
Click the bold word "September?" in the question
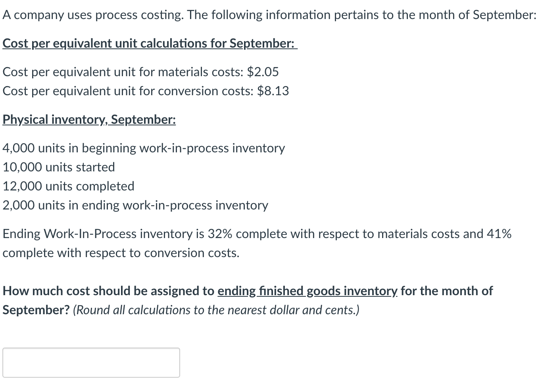click(36, 310)
